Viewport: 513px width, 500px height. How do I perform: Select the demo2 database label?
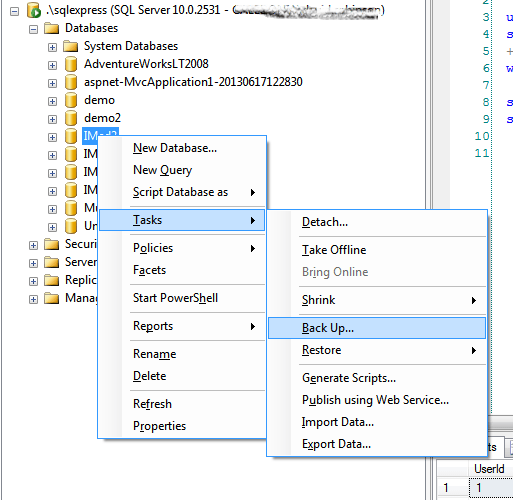(102, 118)
